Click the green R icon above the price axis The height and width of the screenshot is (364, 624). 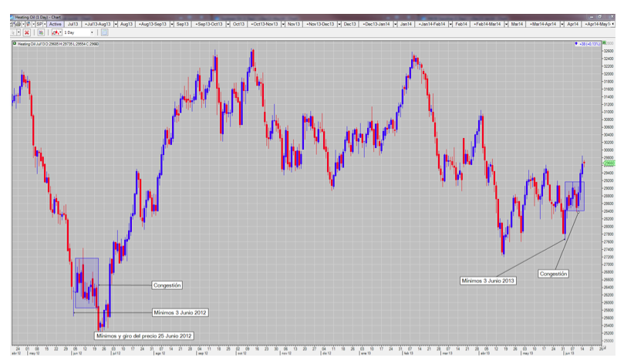[x=604, y=42]
